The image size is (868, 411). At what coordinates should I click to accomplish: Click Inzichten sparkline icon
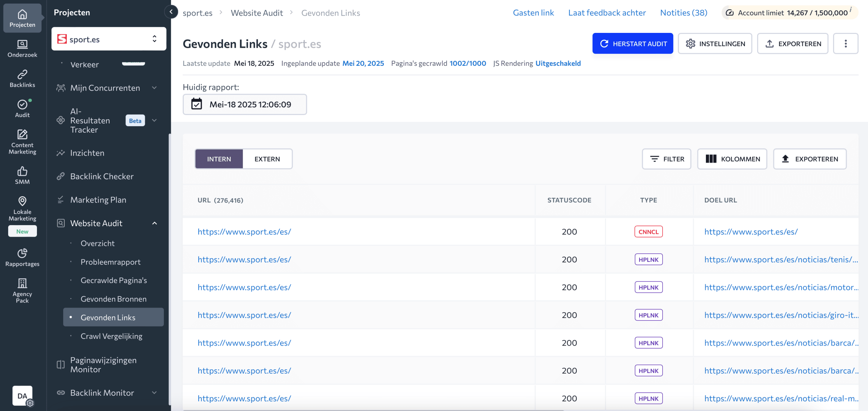click(61, 153)
